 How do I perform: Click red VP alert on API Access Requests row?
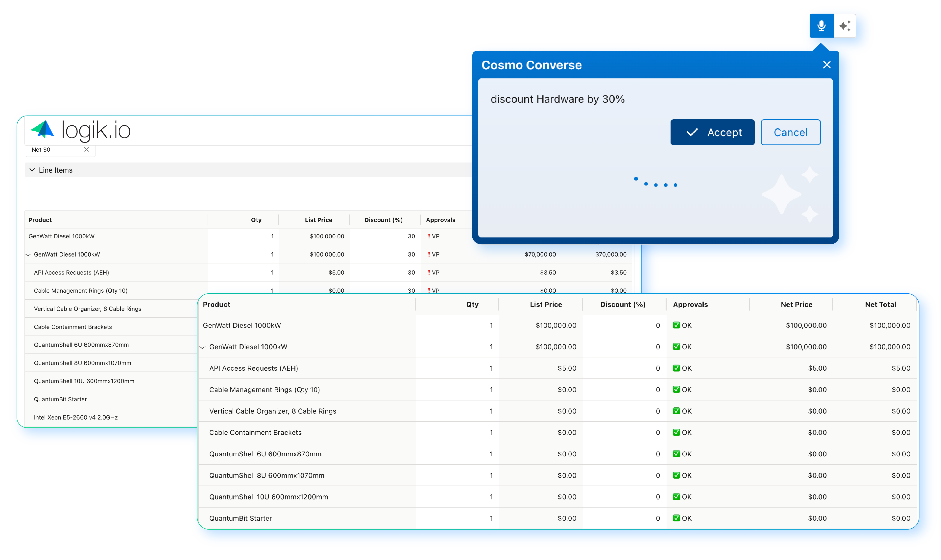click(429, 272)
